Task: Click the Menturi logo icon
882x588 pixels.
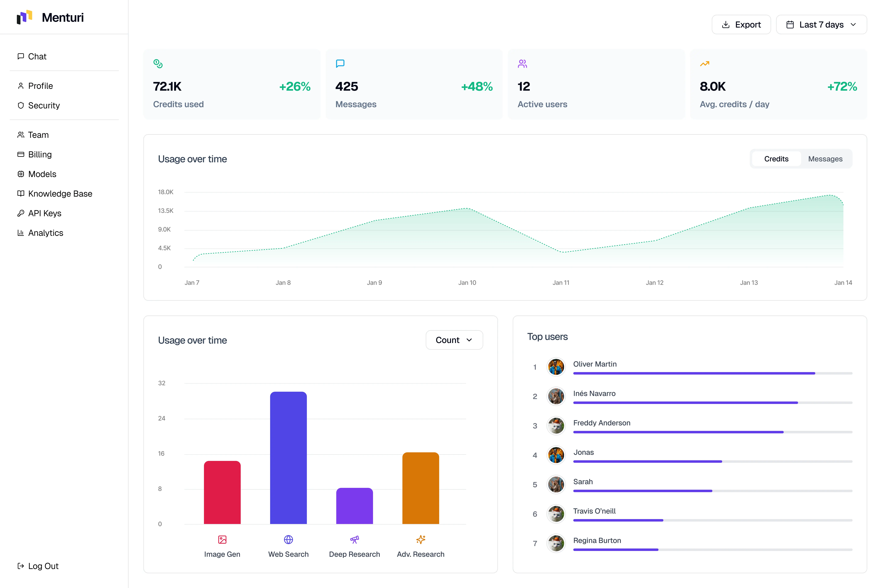Action: (x=24, y=17)
